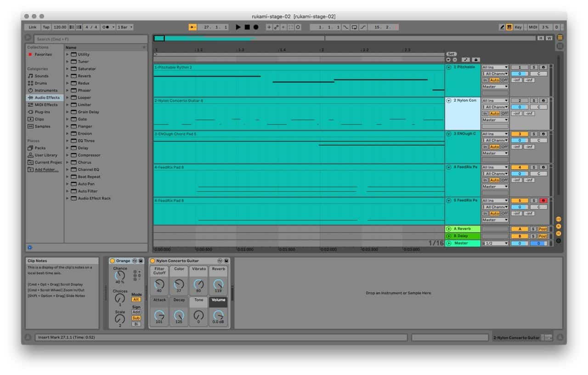Expand the Reverb folder in browser
The height and width of the screenshot is (375, 588).
(68, 76)
